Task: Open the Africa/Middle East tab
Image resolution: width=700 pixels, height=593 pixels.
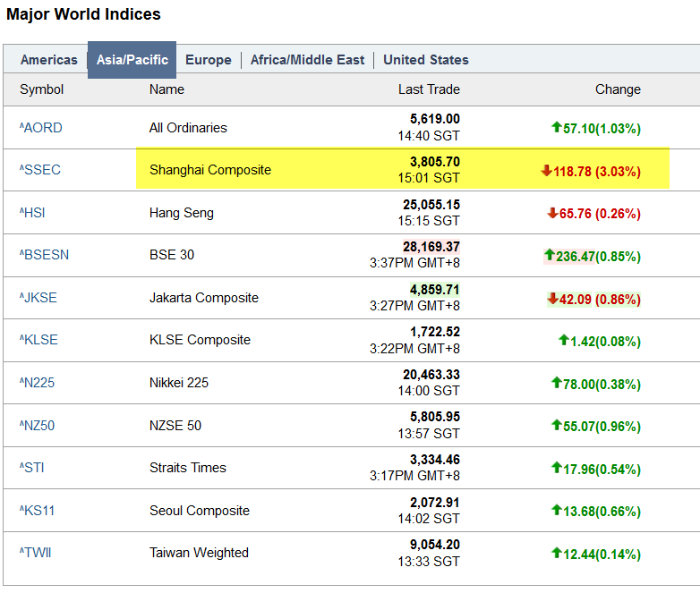Action: [307, 60]
